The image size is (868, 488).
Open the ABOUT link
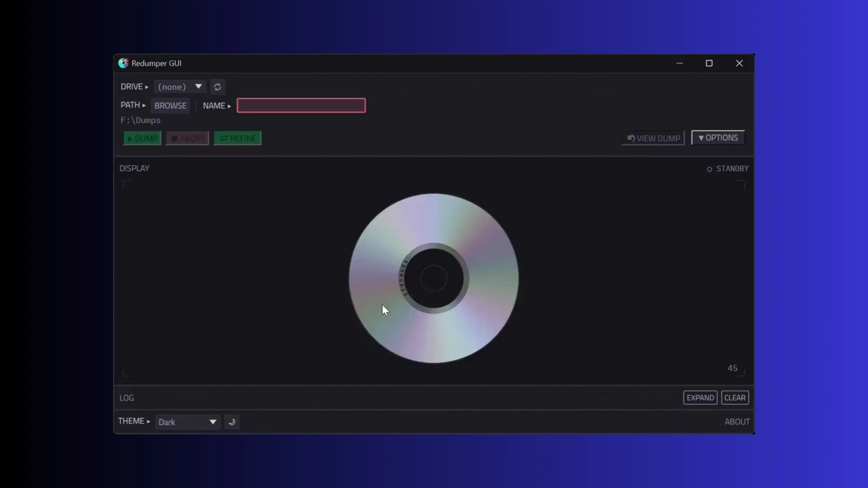(737, 422)
